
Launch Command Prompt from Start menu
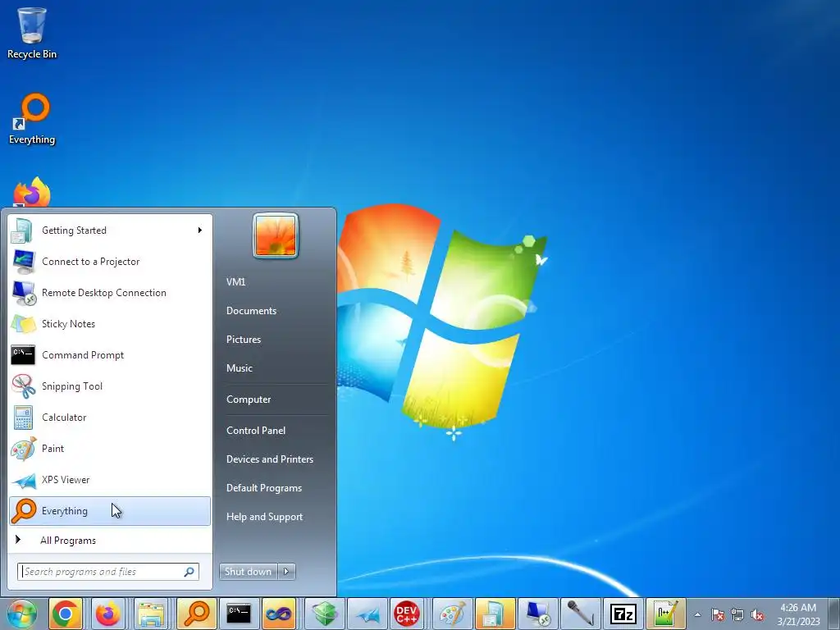pos(110,354)
